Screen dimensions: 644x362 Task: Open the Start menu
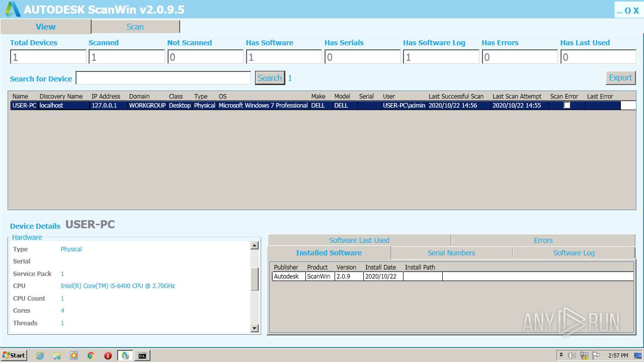[x=14, y=355]
